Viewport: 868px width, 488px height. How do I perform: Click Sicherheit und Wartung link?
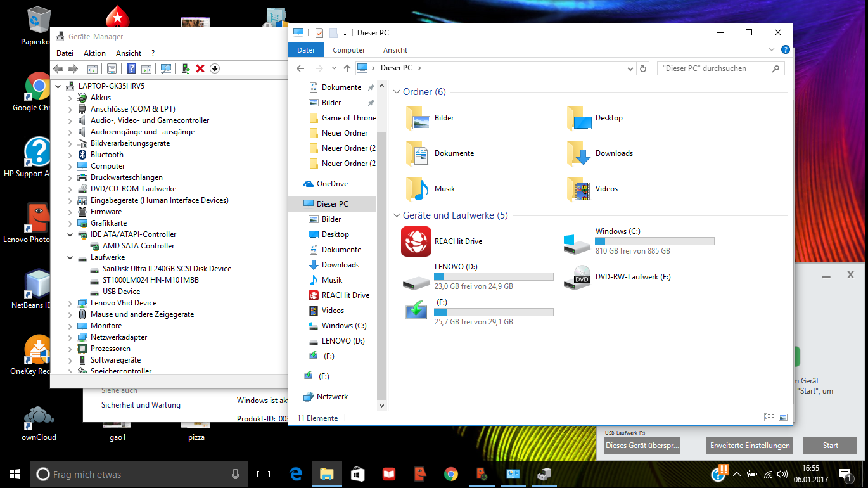[141, 405]
